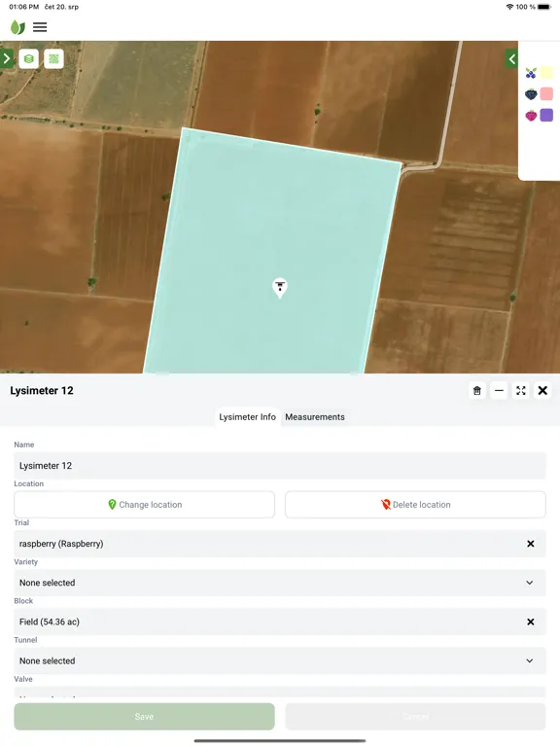The image size is (560, 747).
Task: Click the pink legend color swatch
Action: click(x=546, y=93)
